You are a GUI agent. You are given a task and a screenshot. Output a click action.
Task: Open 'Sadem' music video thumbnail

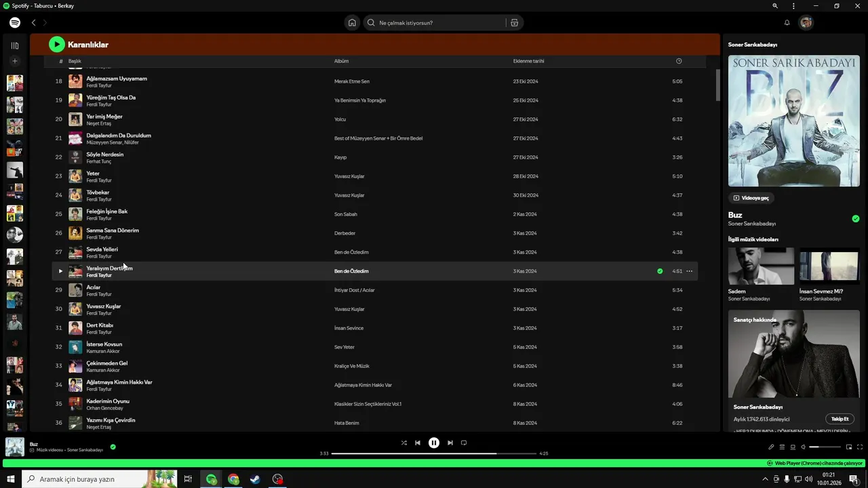pyautogui.click(x=761, y=266)
